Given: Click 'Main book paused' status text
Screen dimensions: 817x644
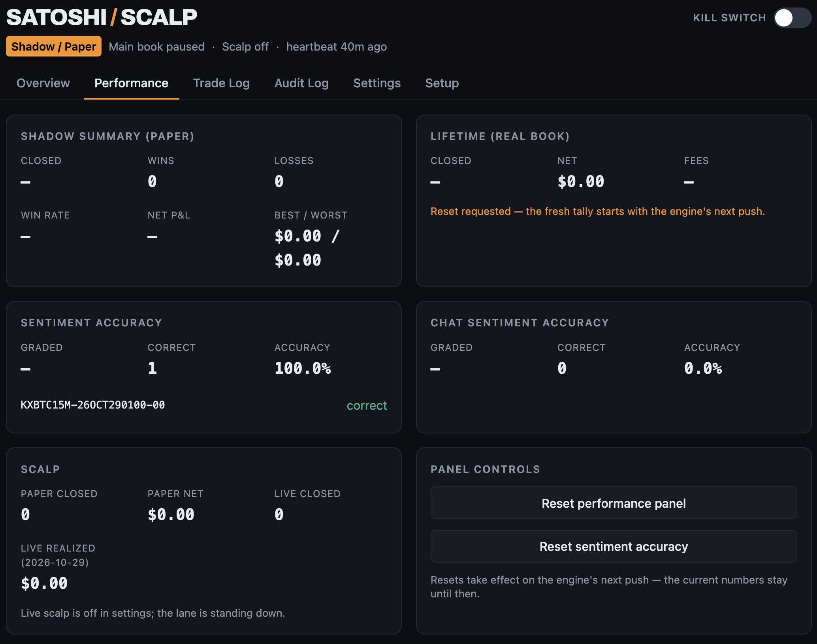Looking at the screenshot, I should (x=156, y=47).
